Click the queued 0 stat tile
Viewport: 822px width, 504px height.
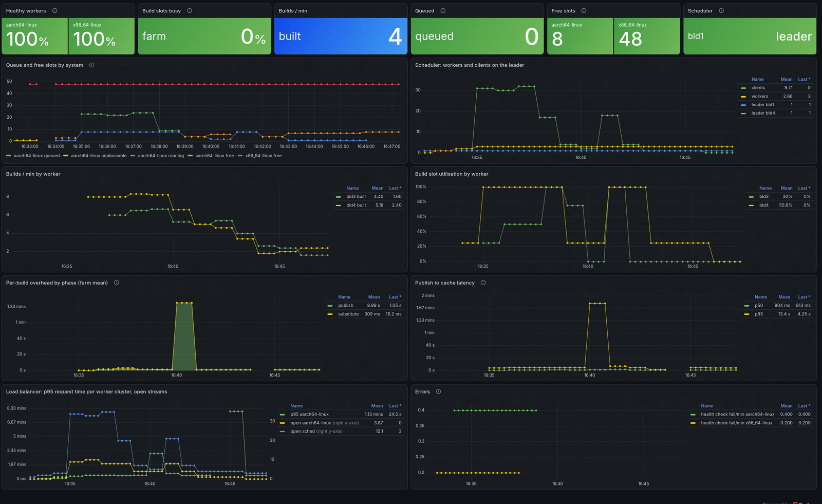tap(477, 36)
